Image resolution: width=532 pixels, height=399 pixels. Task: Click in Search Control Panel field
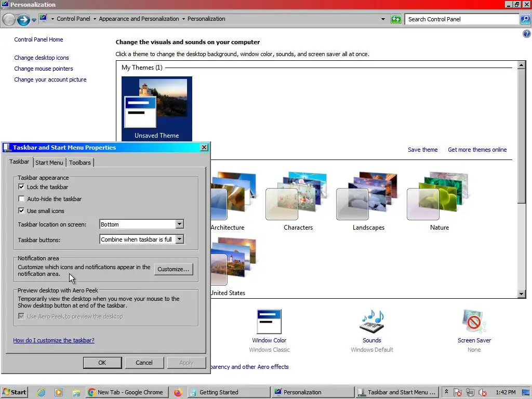461,19
